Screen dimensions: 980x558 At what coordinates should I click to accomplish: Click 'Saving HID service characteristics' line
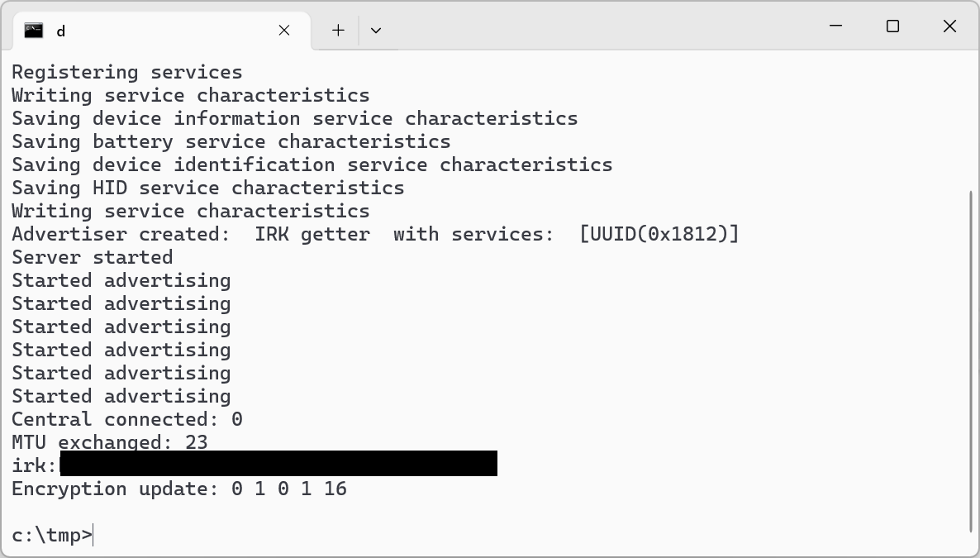click(x=208, y=188)
